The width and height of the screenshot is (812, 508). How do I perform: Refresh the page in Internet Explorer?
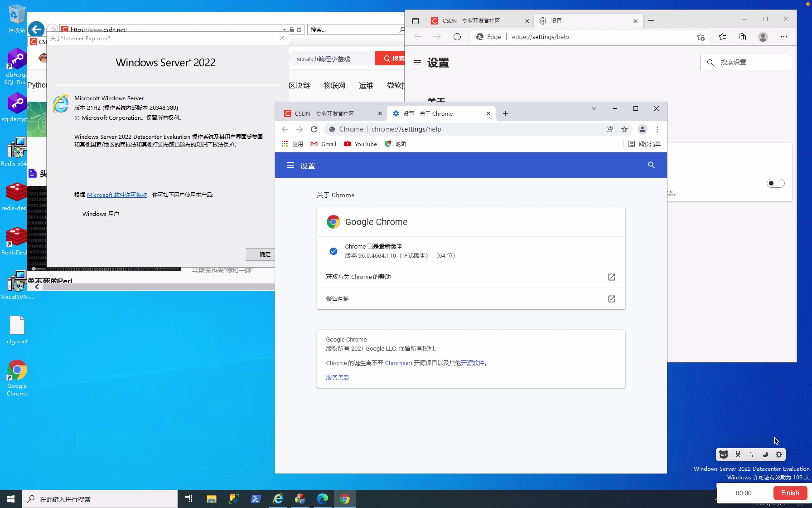click(299, 29)
